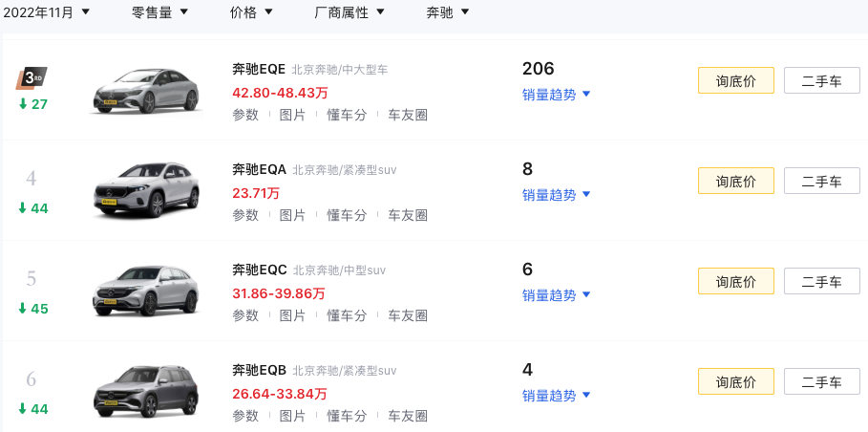
Task: Click the 奔驰EQB car image
Action: tap(146, 391)
